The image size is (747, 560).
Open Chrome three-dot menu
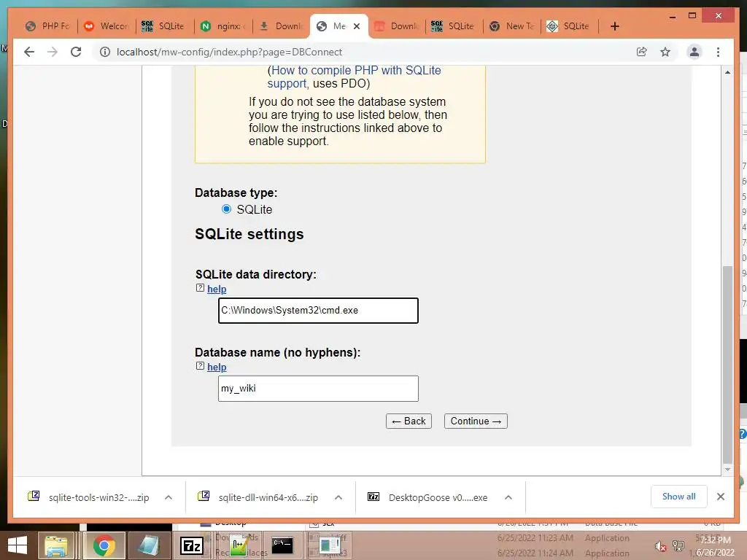tap(718, 52)
